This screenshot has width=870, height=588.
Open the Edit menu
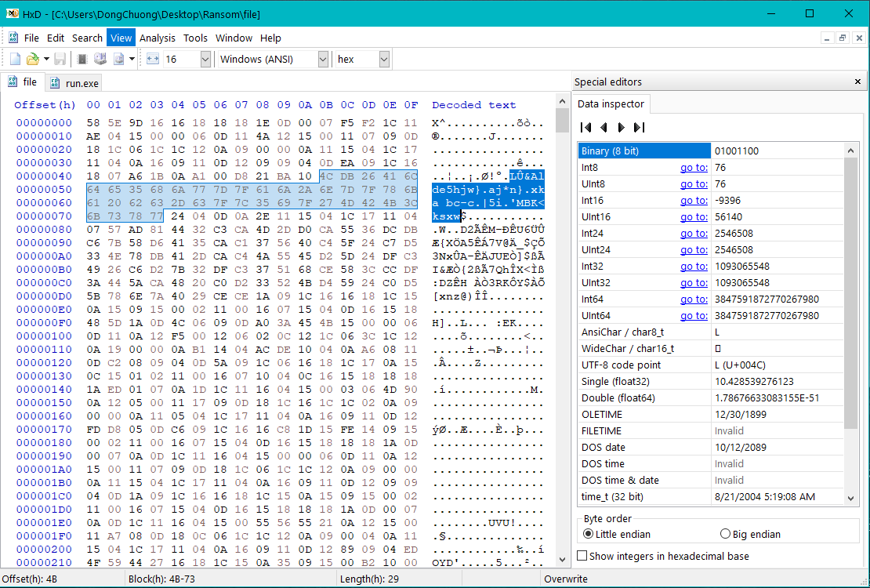pos(56,38)
